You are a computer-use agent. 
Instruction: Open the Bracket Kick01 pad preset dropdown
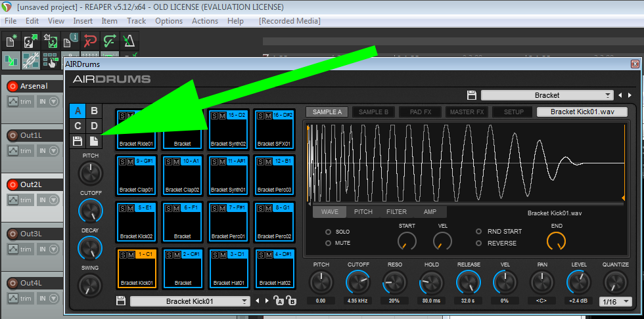tap(190, 301)
